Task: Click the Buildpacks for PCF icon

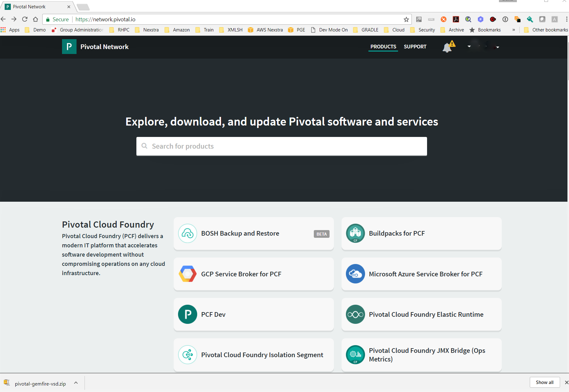Action: pyautogui.click(x=355, y=233)
